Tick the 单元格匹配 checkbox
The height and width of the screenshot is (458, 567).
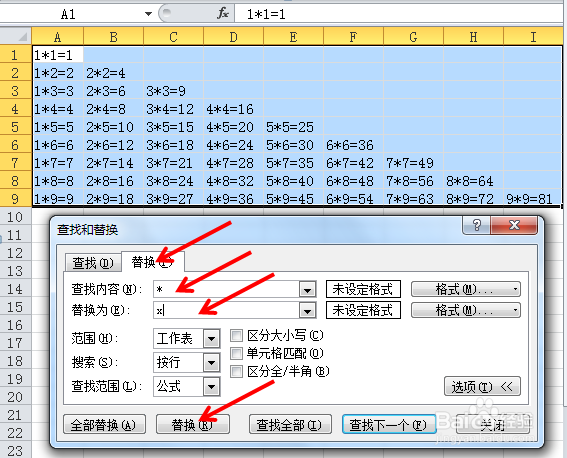[x=236, y=353]
